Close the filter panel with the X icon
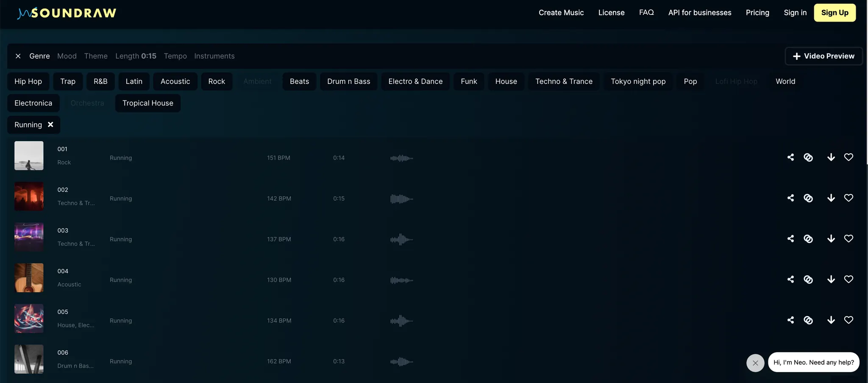Viewport: 868px width, 383px height. (18, 56)
